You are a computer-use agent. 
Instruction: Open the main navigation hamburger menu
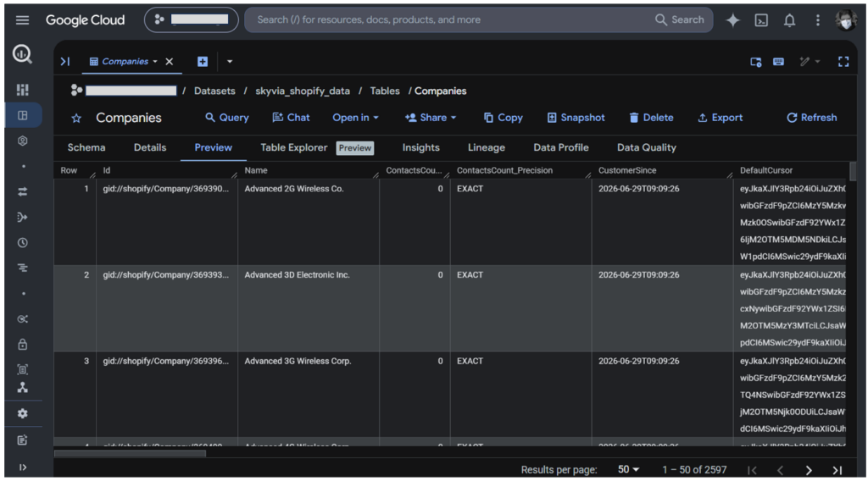pos(22,20)
